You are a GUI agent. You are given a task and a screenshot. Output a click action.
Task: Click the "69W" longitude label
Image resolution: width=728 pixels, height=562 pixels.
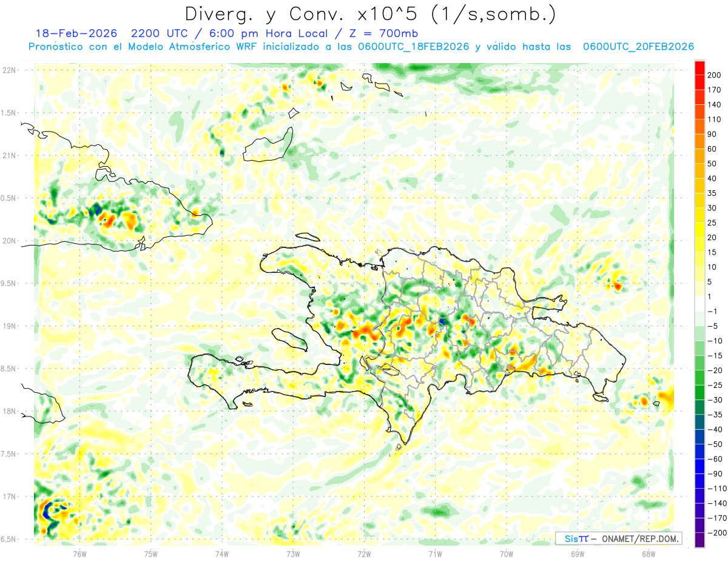(x=578, y=554)
